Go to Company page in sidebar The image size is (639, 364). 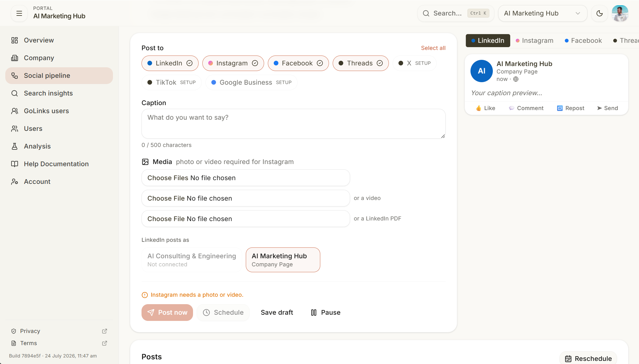59,58
